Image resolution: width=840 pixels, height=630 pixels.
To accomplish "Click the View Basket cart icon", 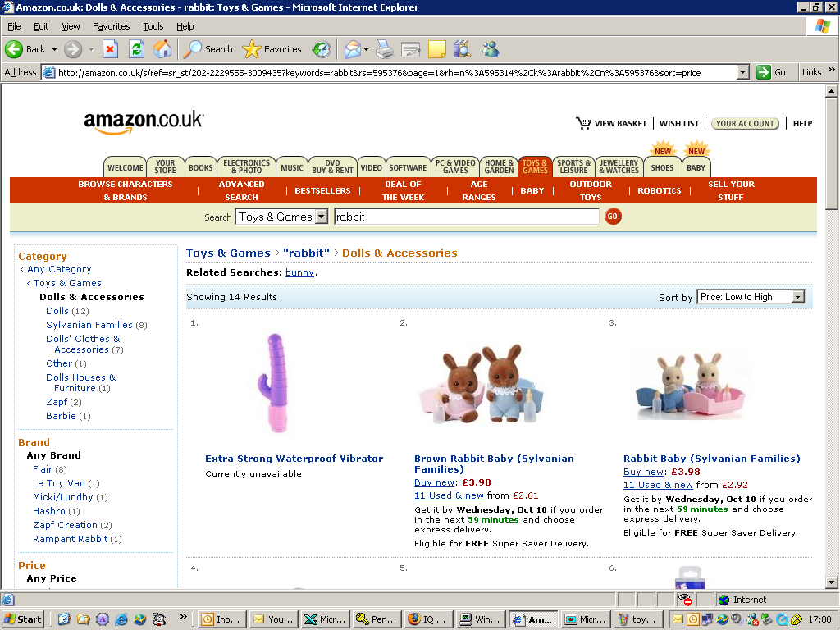I will [x=583, y=123].
